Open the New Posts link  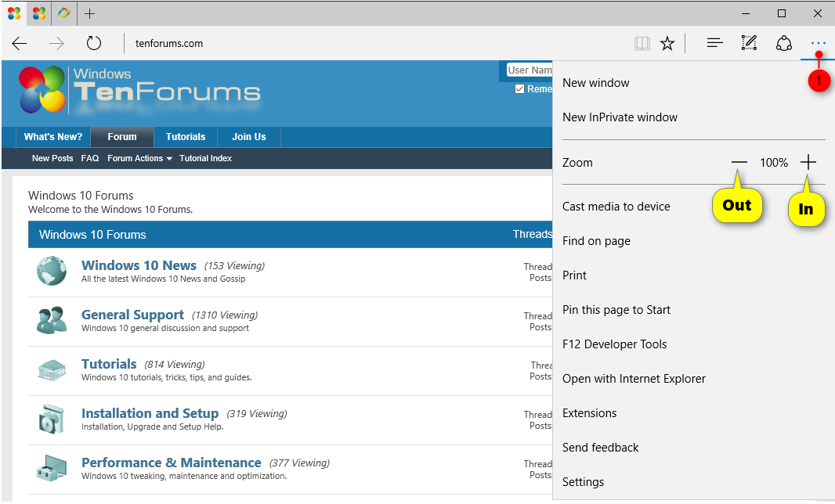pos(52,158)
